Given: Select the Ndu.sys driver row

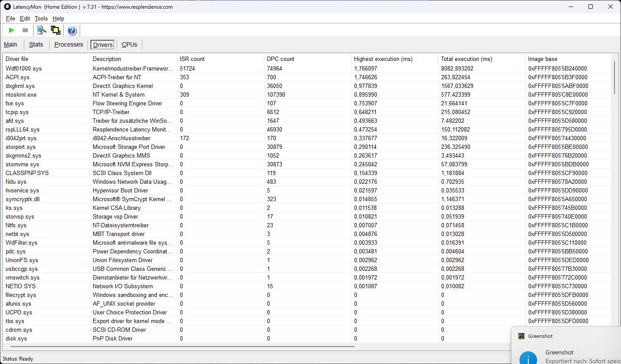Looking at the screenshot, I should [x=307, y=182].
